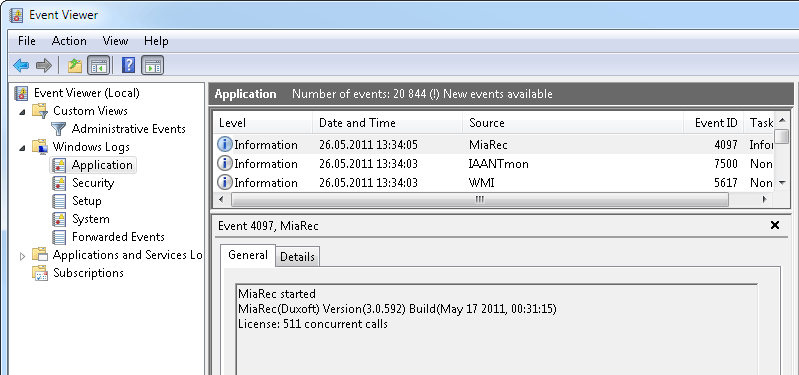Click Information icon on the IAANTmon row

pos(225,164)
